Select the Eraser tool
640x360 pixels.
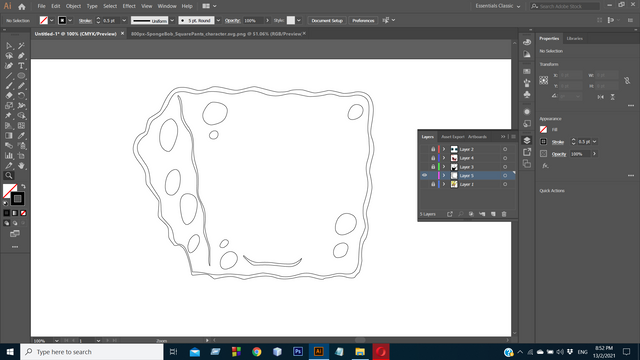pos(9,96)
